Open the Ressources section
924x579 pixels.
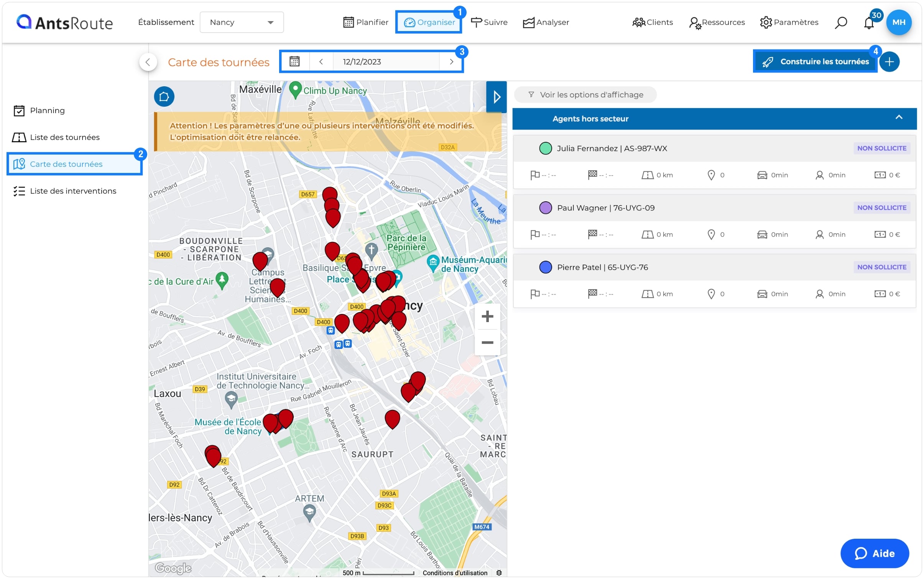coord(717,22)
